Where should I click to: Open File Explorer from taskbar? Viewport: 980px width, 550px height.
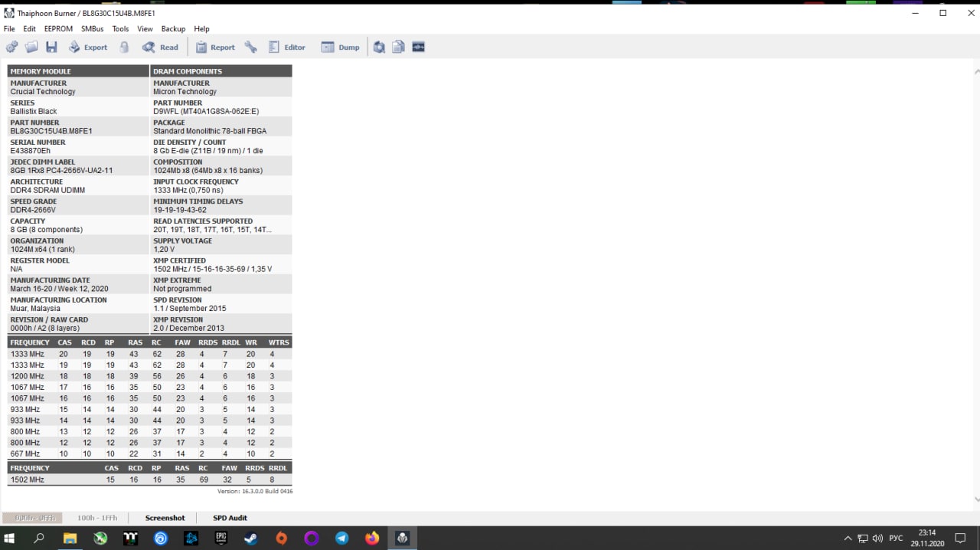[x=70, y=539]
